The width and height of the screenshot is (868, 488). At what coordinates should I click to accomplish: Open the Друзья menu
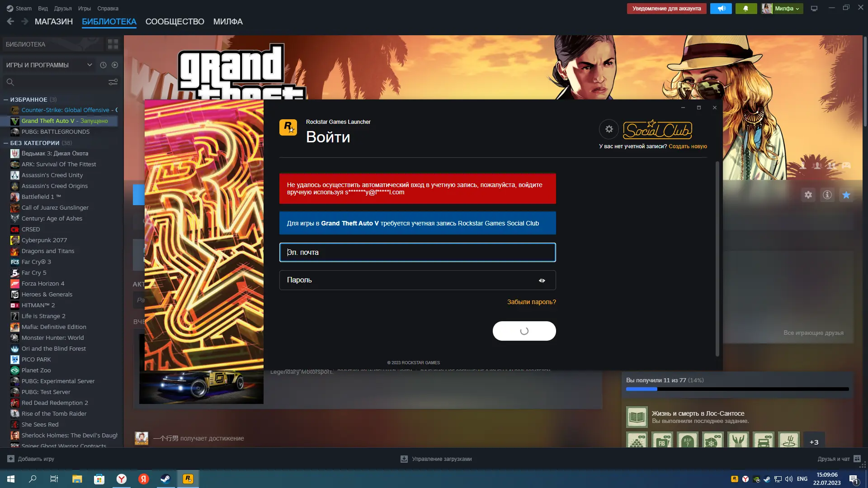click(x=63, y=8)
